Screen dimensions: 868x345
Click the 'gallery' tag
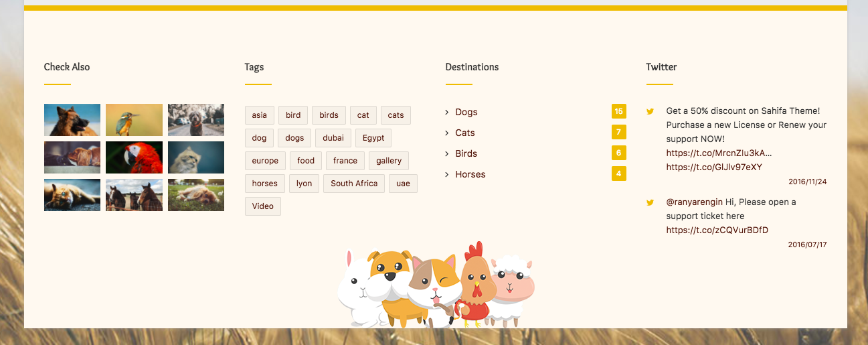(389, 161)
